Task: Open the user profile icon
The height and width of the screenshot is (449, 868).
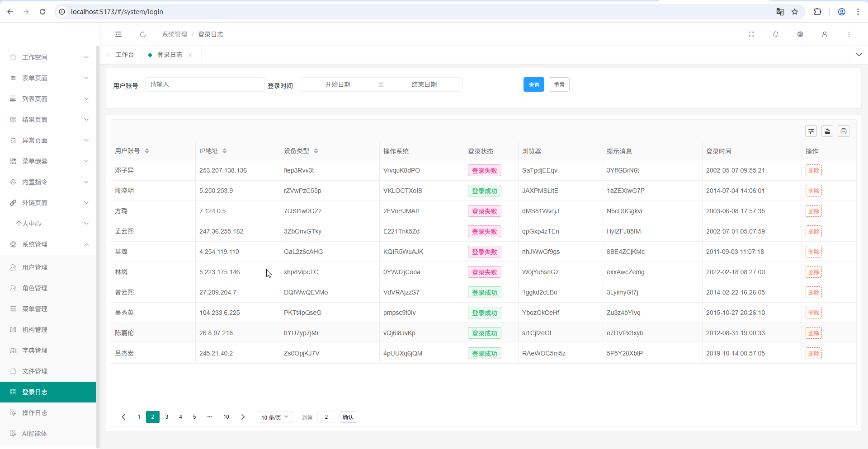Action: tap(825, 34)
